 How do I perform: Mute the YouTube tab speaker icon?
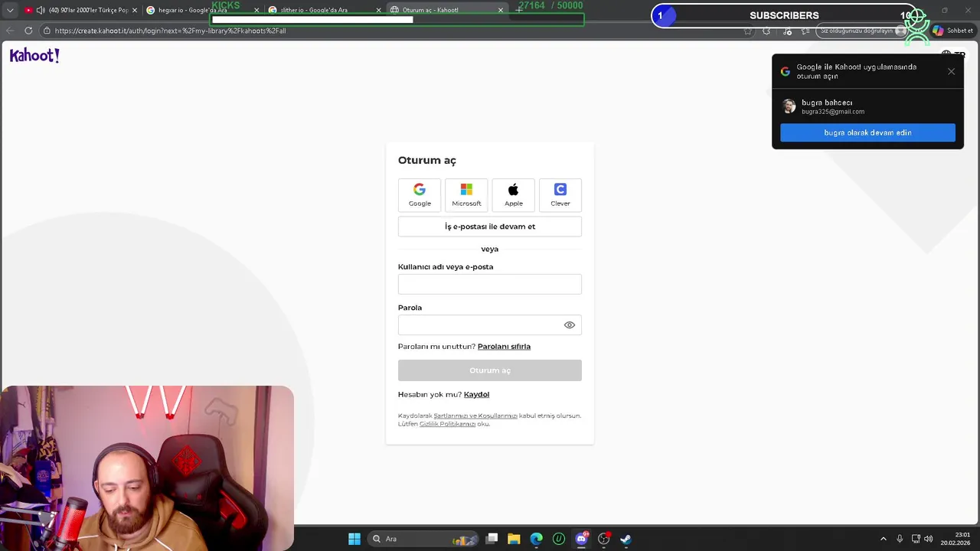click(41, 10)
